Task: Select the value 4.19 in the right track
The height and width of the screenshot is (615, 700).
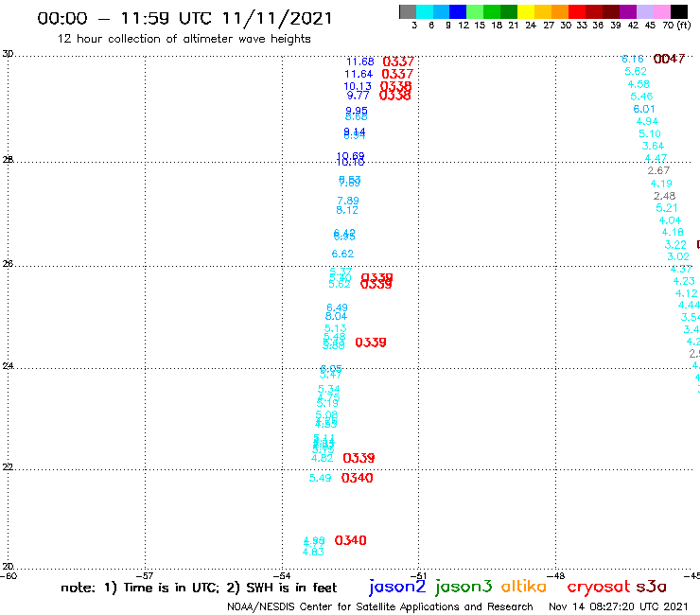Action: (661, 184)
